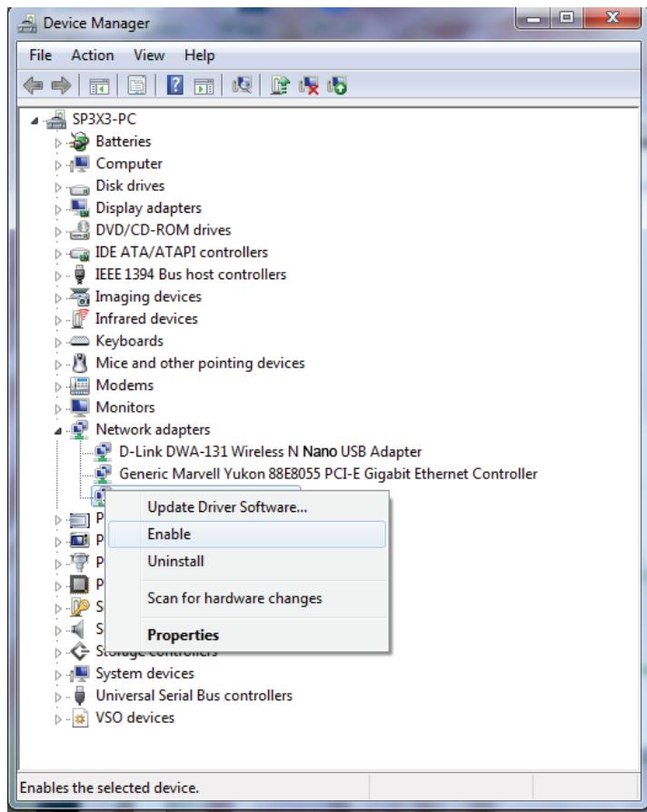Click the speaker category icon in tree
Viewport: 647px width, 812px height.
pyautogui.click(x=77, y=629)
